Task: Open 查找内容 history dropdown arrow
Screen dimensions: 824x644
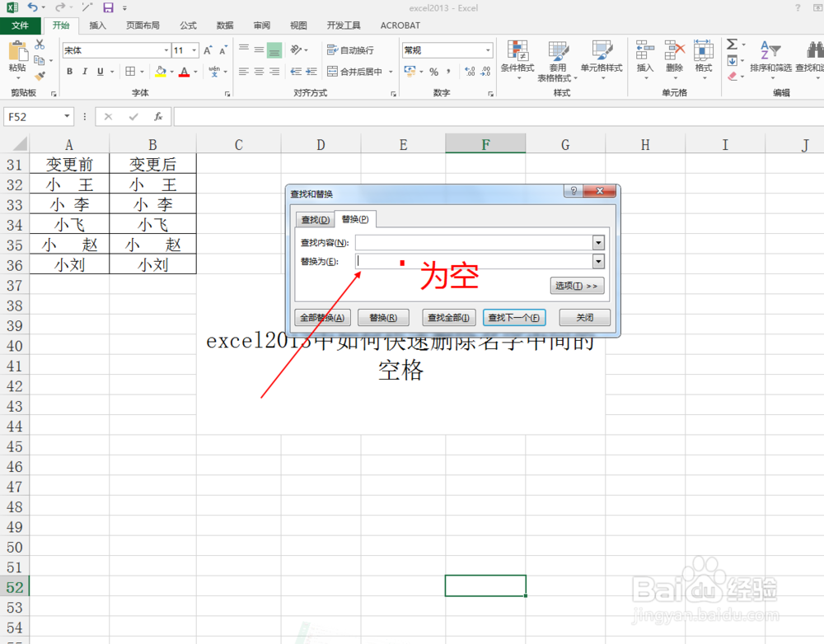Action: (598, 242)
